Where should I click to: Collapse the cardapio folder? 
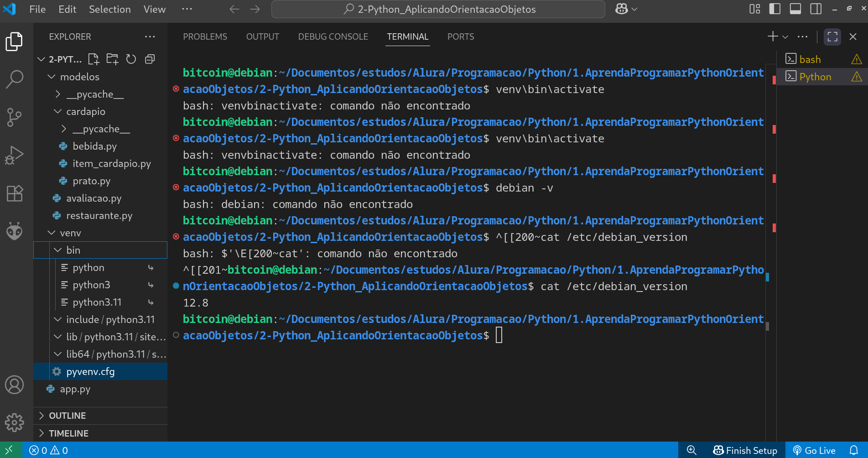58,111
